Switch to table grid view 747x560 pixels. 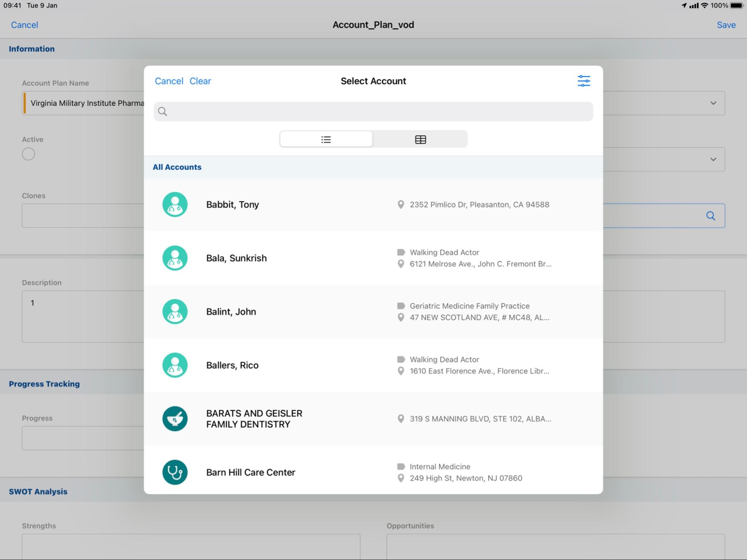(420, 139)
